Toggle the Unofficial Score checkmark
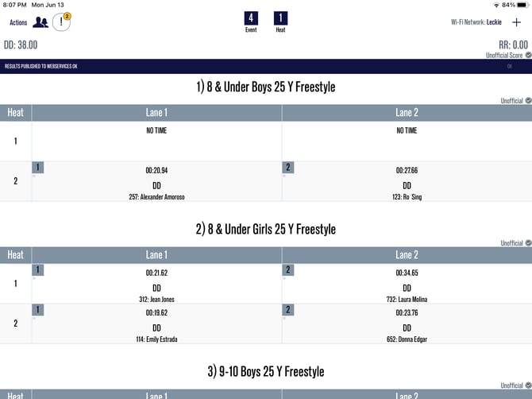532x399 pixels. tap(528, 55)
